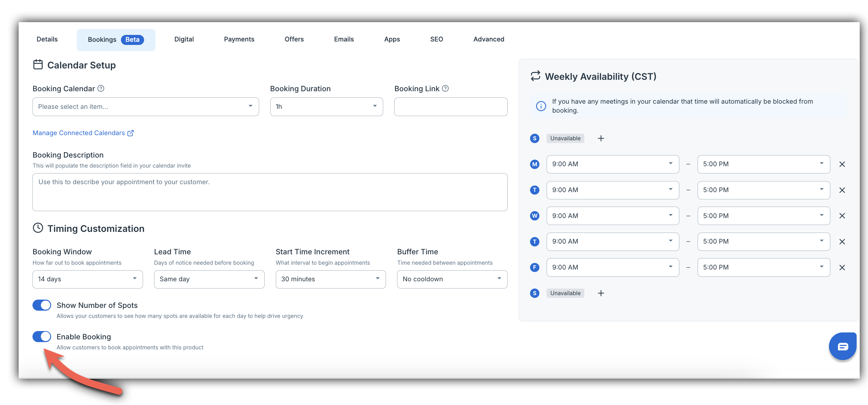Click the Monday day circle icon
The image size is (868, 405).
pos(535,164)
